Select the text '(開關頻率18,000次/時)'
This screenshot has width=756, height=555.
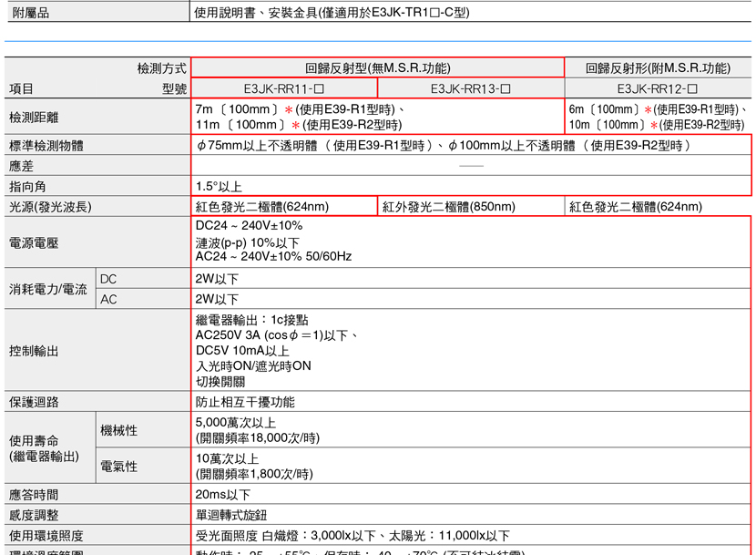(258, 438)
